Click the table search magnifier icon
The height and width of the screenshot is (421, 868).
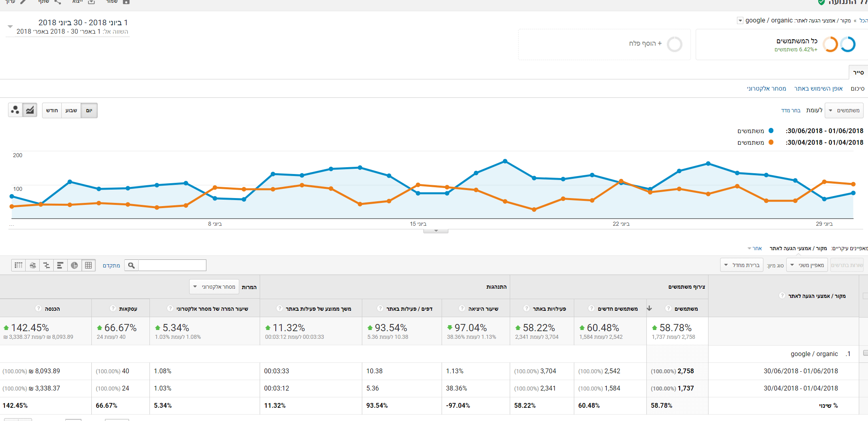131,265
